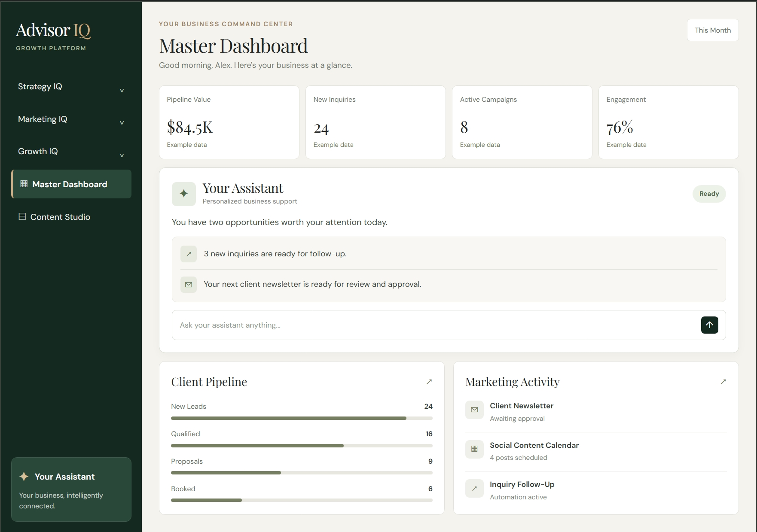Click the Content Studio list icon

click(x=22, y=216)
